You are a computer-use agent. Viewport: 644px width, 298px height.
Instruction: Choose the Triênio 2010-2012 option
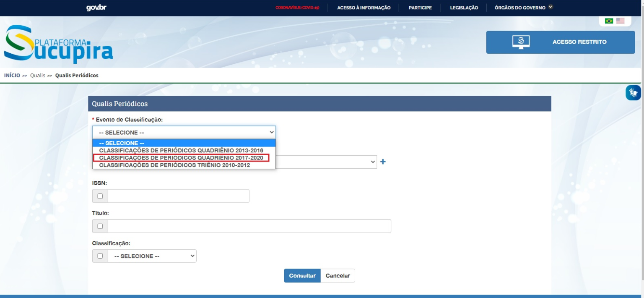click(174, 165)
